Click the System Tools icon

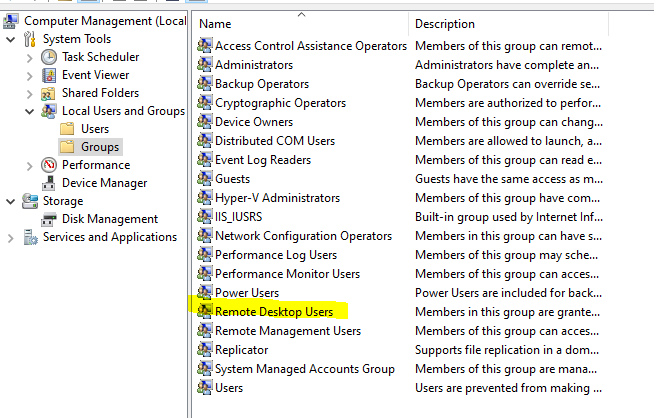tap(30, 39)
